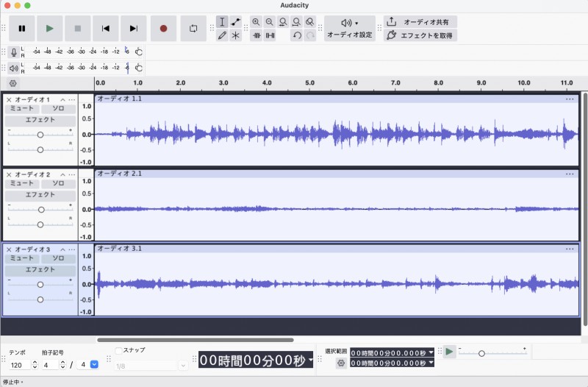Collapse track オーディオ 1 with chevron
Screen dimensions: 588x387
point(62,100)
